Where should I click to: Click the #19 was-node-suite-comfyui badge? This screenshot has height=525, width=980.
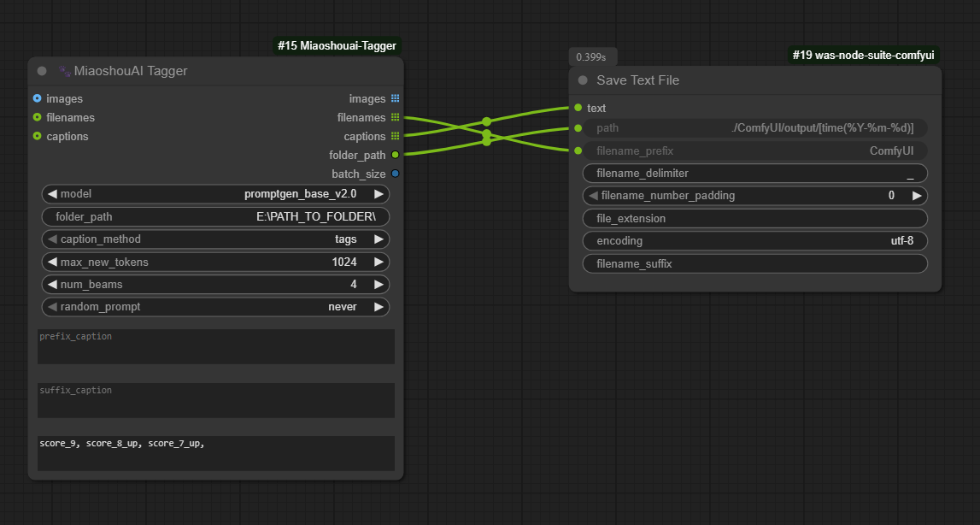[863, 55]
